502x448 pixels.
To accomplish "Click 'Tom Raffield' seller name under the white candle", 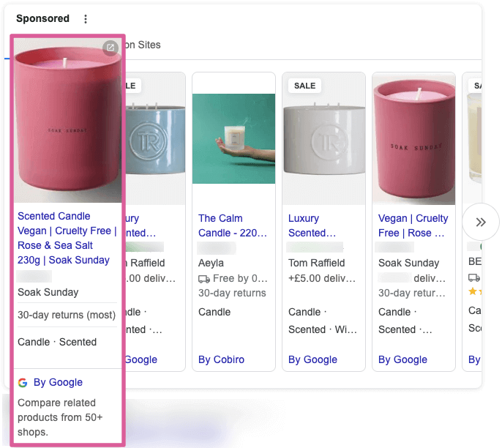I will 316,263.
